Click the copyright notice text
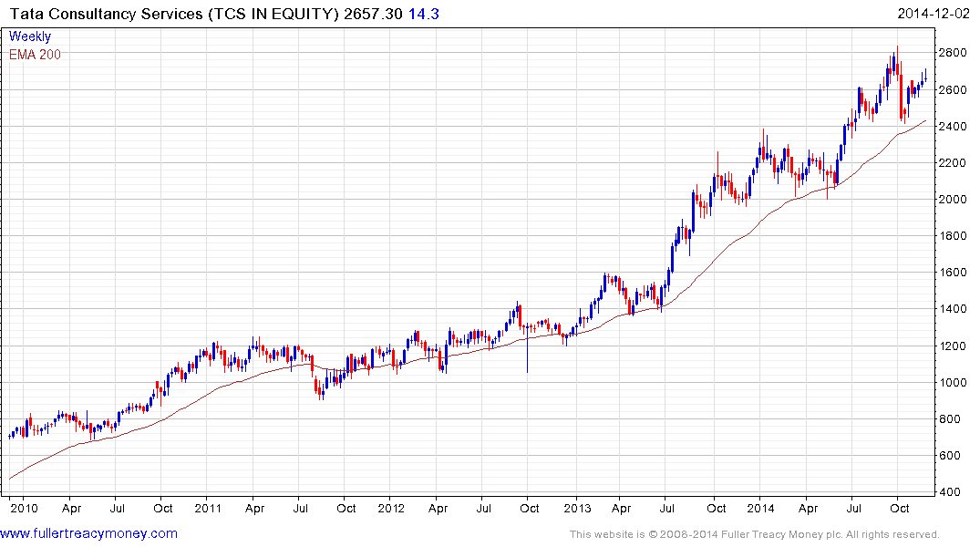The image size is (980, 547). click(x=755, y=534)
